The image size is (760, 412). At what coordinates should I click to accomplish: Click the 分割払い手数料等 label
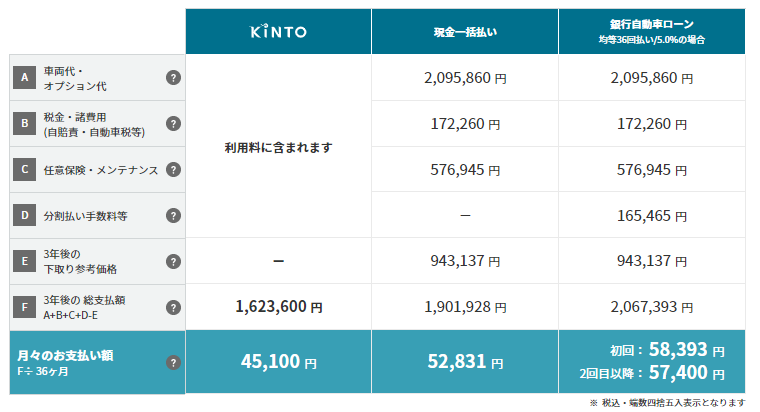pos(85,216)
